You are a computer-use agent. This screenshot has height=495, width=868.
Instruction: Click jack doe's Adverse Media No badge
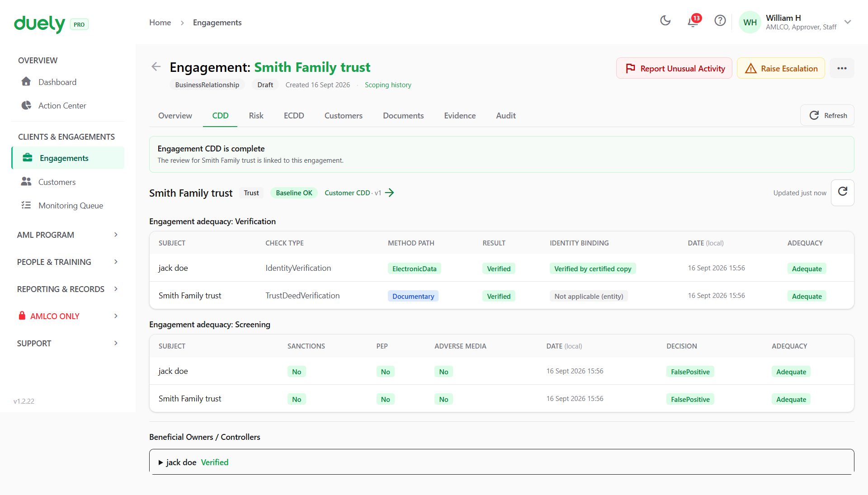(x=443, y=372)
